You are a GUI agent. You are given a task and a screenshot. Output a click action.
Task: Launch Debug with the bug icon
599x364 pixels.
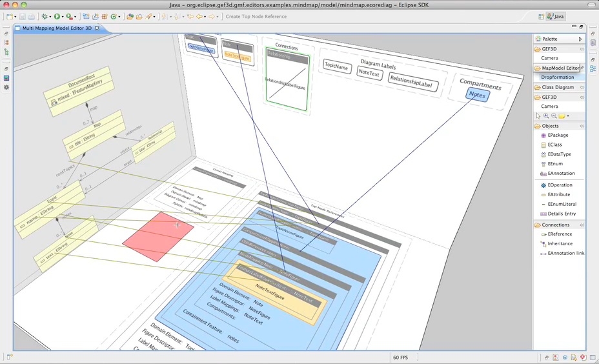click(x=45, y=16)
